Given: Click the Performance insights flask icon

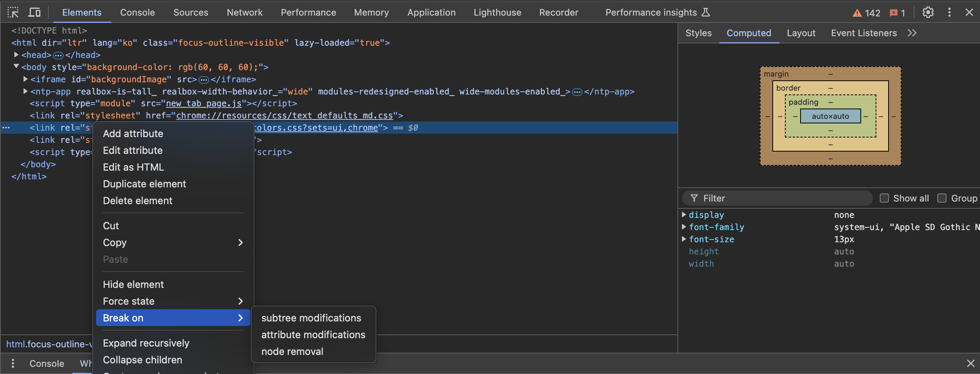Looking at the screenshot, I should pos(706,13).
